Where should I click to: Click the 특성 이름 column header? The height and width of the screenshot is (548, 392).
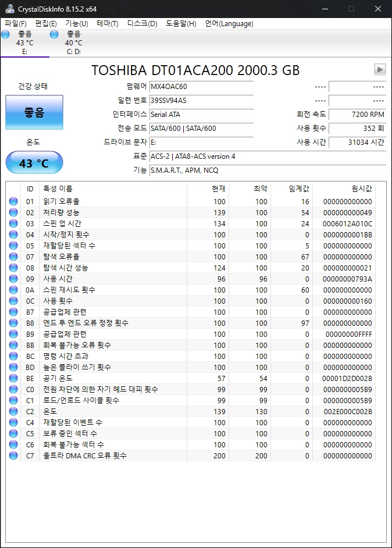coord(113,188)
